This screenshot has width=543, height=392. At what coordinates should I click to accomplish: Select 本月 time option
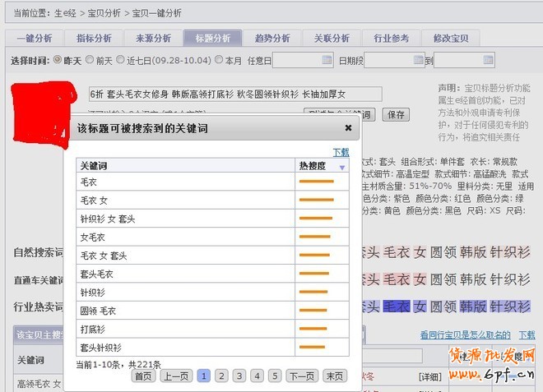click(x=219, y=59)
